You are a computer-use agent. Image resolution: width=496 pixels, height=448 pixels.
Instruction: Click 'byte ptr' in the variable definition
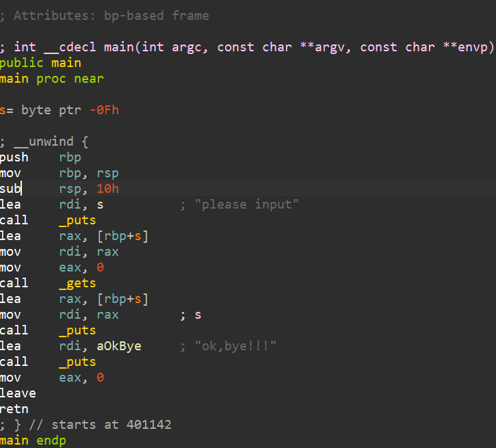pos(51,110)
